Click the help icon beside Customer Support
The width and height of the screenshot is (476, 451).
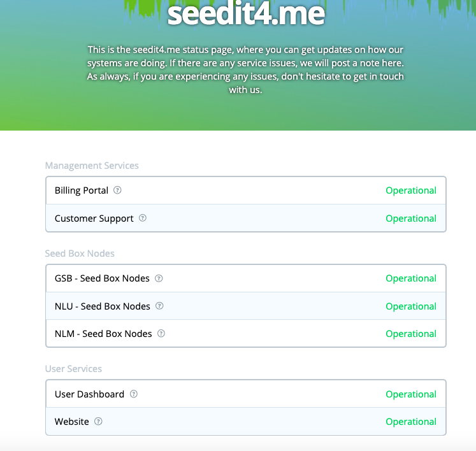pyautogui.click(x=142, y=218)
